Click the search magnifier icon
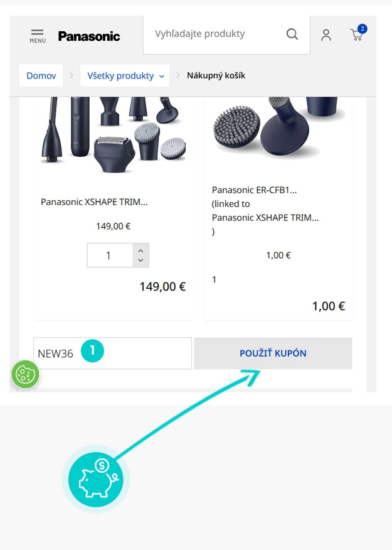392x550 pixels. [292, 35]
